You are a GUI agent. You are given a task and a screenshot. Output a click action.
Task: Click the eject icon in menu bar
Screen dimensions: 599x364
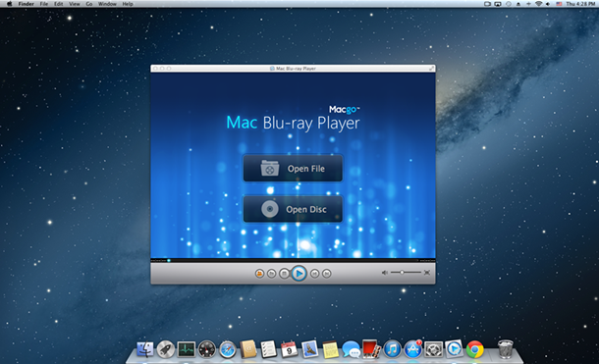[518, 4]
